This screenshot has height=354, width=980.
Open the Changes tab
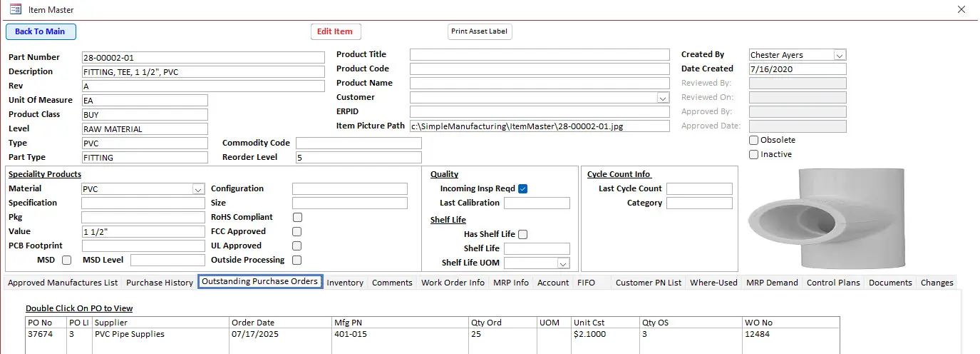pos(937,283)
